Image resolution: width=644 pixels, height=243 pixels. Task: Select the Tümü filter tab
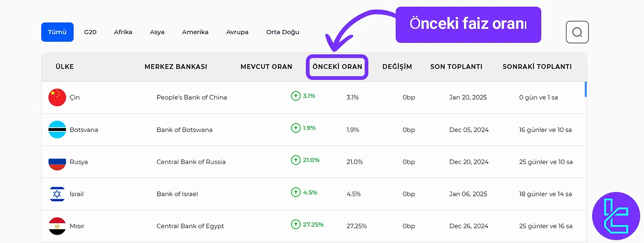[x=57, y=32]
